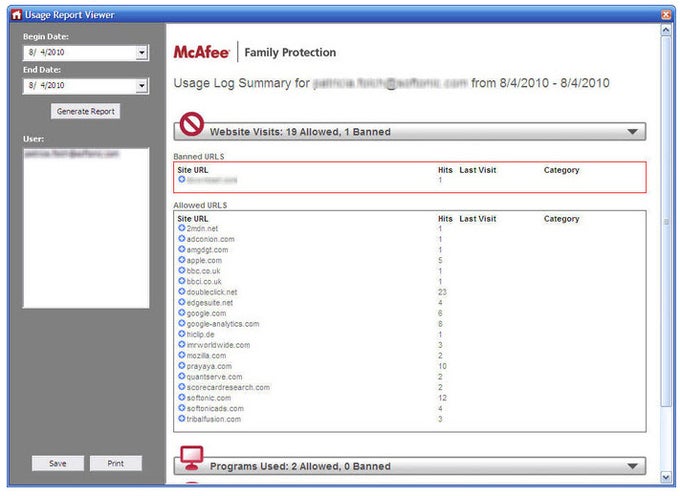Click the apple.com URL text
Screen dimensions: 680x496
click(204, 261)
